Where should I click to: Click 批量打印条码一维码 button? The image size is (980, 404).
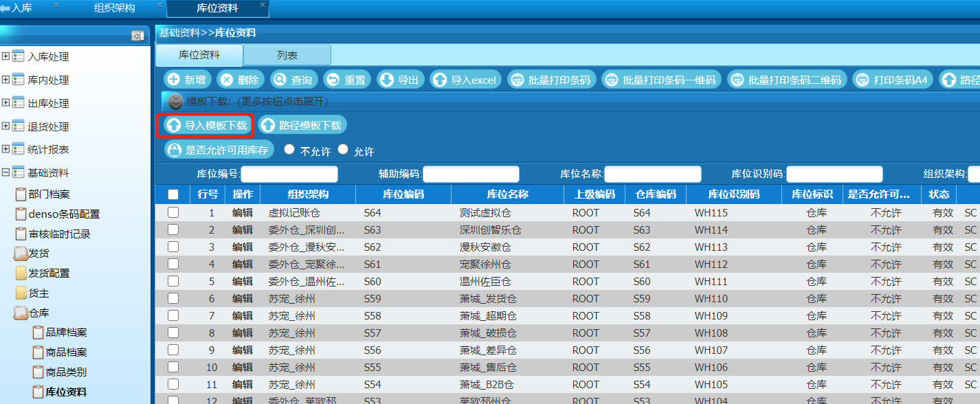[x=662, y=80]
